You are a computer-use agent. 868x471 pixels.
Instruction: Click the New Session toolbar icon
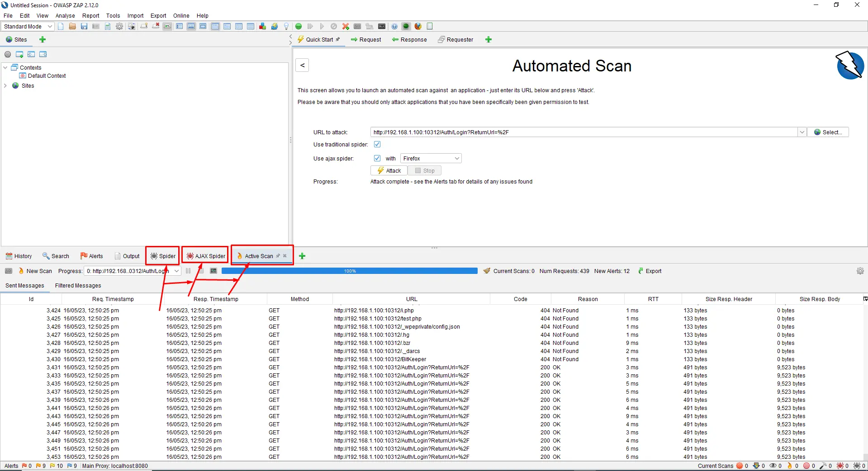tap(61, 26)
